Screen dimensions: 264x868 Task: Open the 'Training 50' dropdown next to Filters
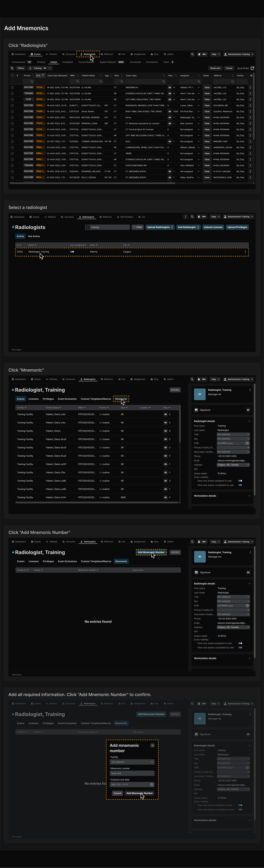pos(40,68)
